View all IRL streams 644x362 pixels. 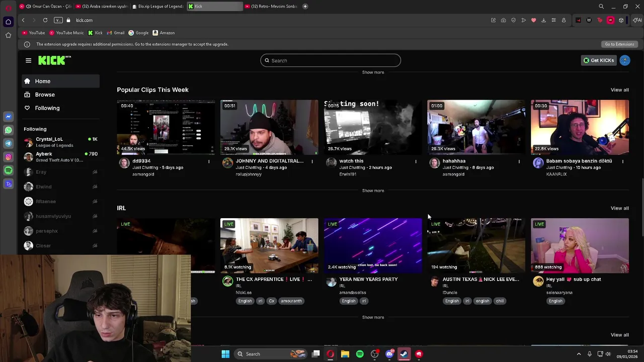619,208
